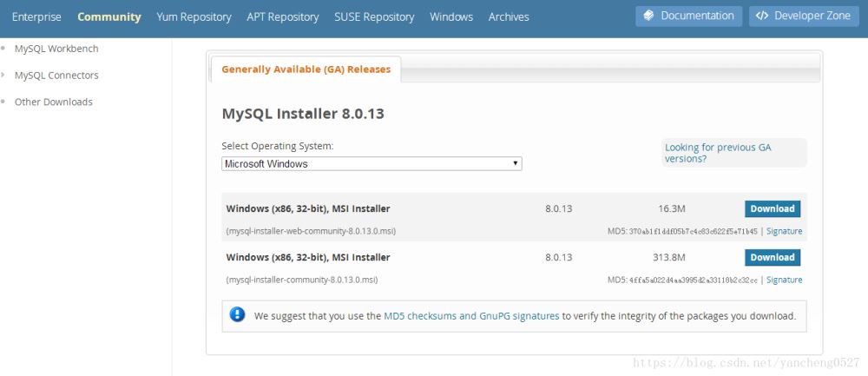Open MySQL Connectors in sidebar
Image resolution: width=868 pixels, height=376 pixels.
(x=56, y=76)
